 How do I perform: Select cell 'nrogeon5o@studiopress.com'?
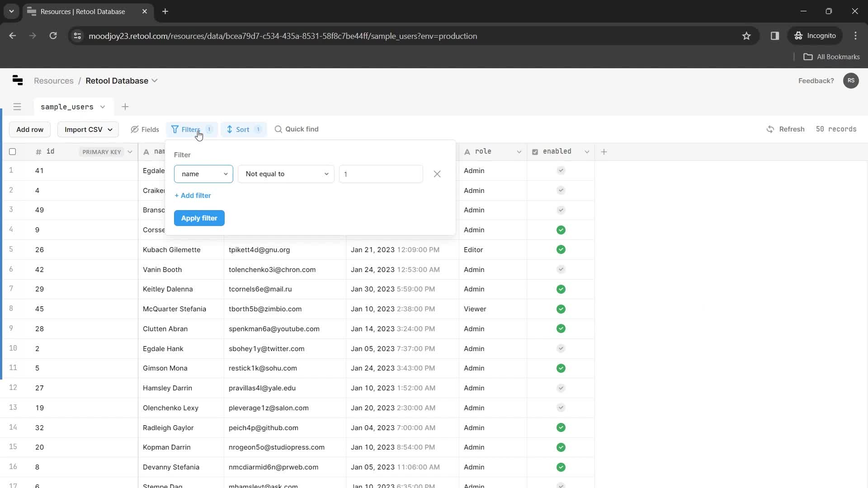coord(285,447)
